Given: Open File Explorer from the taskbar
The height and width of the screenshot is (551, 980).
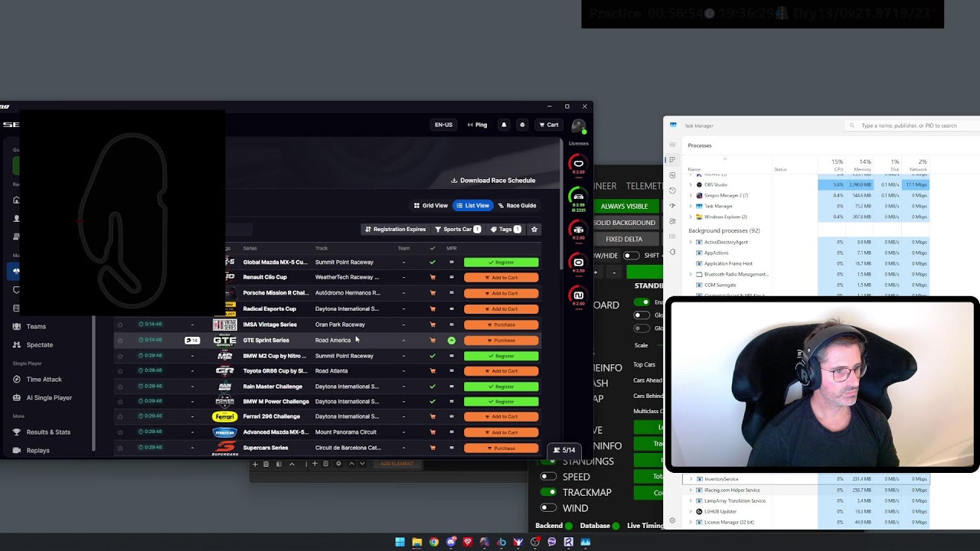Looking at the screenshot, I should tap(416, 542).
